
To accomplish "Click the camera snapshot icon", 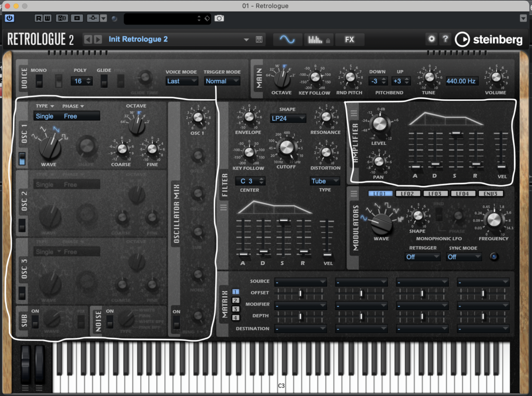I will coord(219,18).
